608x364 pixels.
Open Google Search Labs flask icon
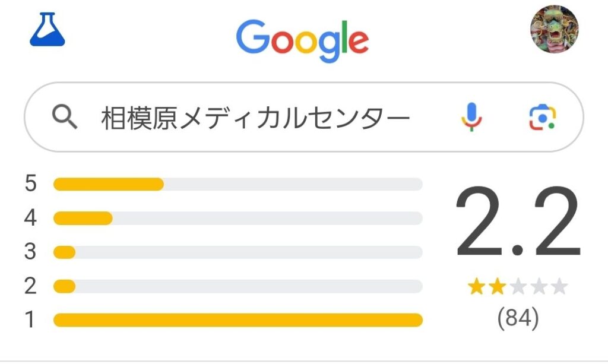47,30
